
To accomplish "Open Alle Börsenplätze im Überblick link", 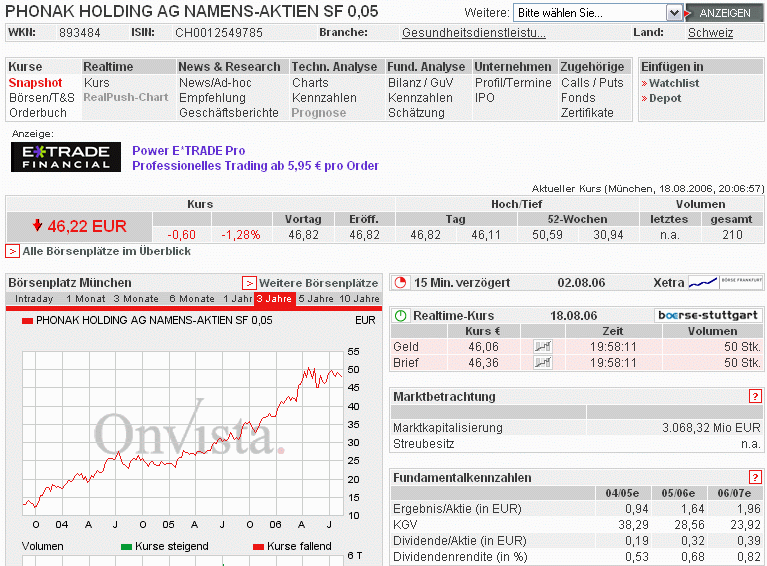I will click(x=107, y=251).
